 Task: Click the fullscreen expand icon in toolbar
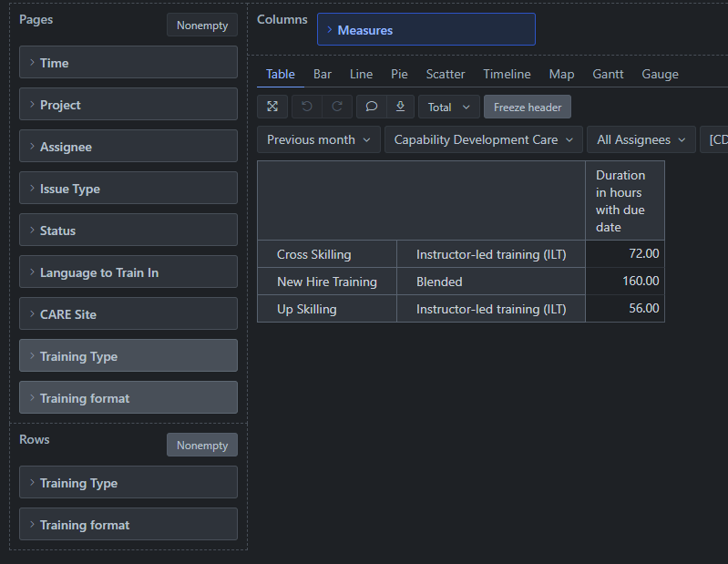(272, 107)
